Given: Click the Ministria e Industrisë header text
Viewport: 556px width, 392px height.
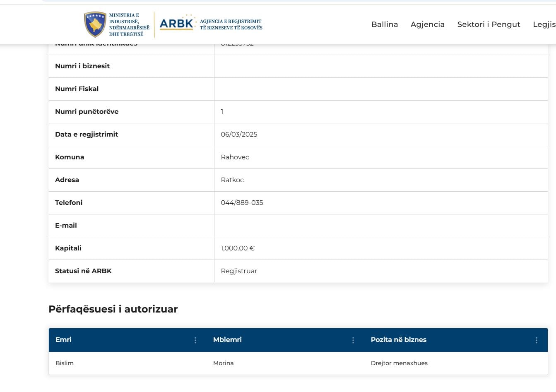Looking at the screenshot, I should click(x=129, y=24).
